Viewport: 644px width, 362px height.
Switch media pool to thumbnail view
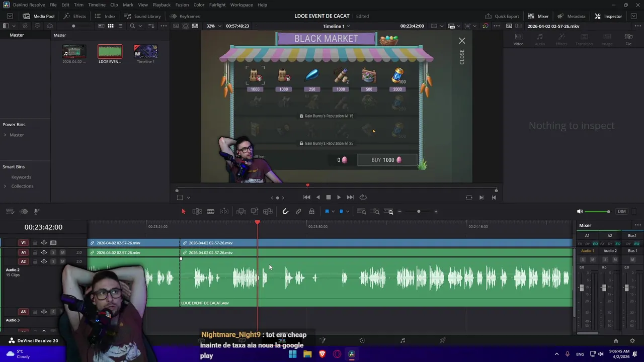(x=110, y=26)
